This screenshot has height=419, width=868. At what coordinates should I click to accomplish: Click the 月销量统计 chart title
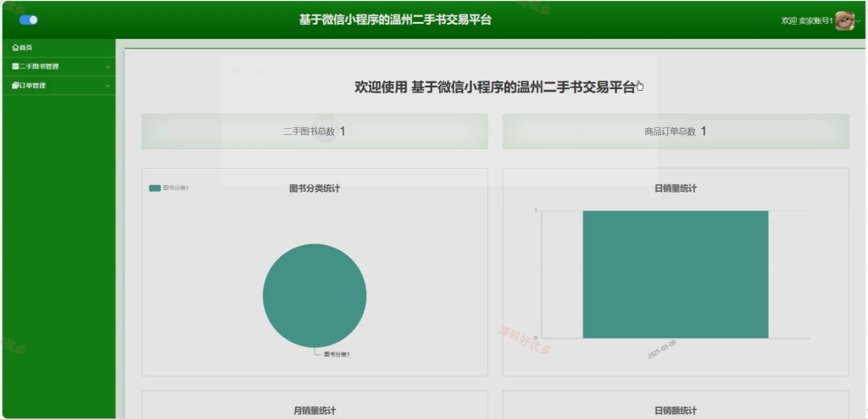314,411
